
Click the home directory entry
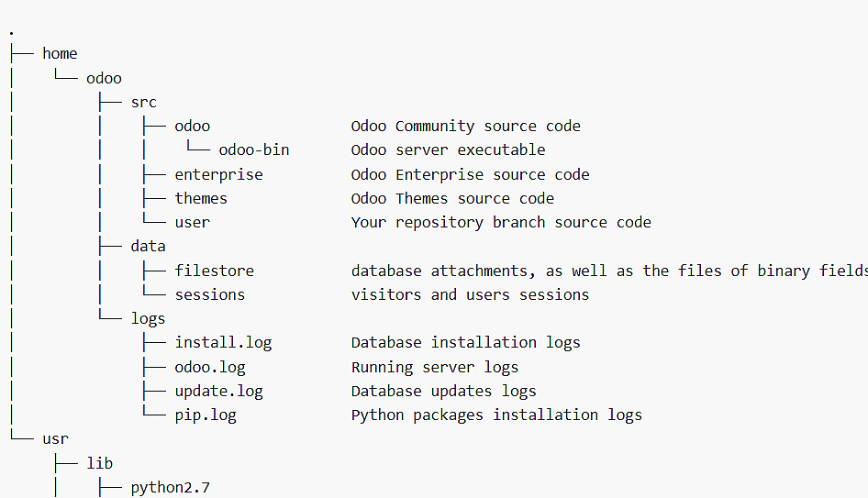click(60, 54)
